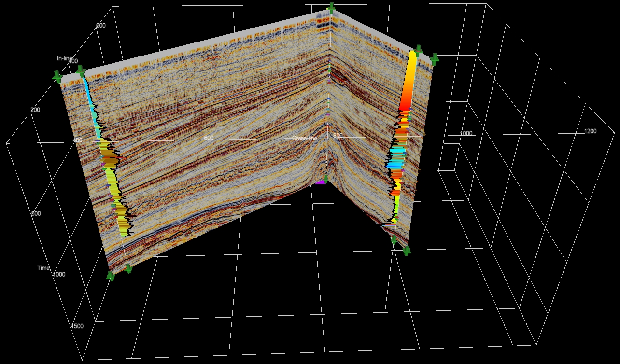Click green handle at top-left corner of left seismic panel

coord(58,76)
